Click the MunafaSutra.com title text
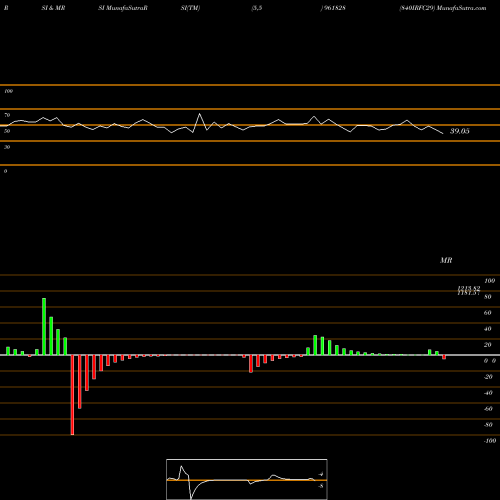Image resolution: width=500 pixels, height=500 pixels. (461, 8)
